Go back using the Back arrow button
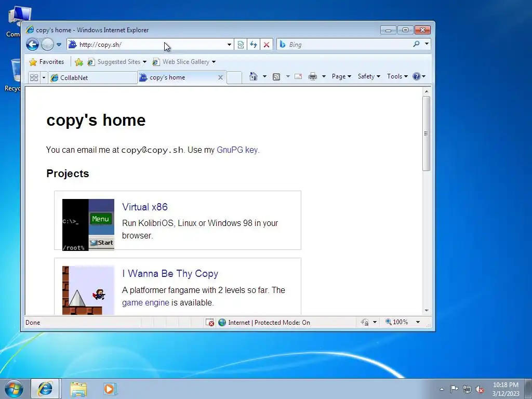 (x=32, y=45)
